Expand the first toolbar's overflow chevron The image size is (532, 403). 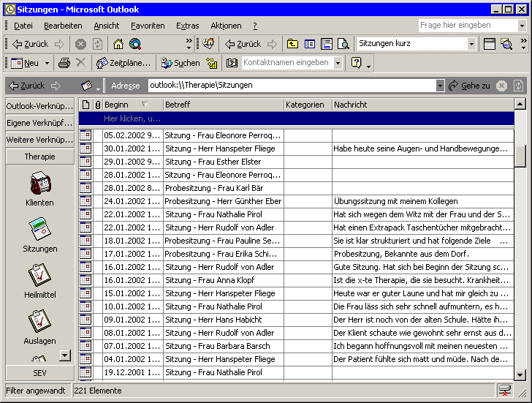coord(189,44)
